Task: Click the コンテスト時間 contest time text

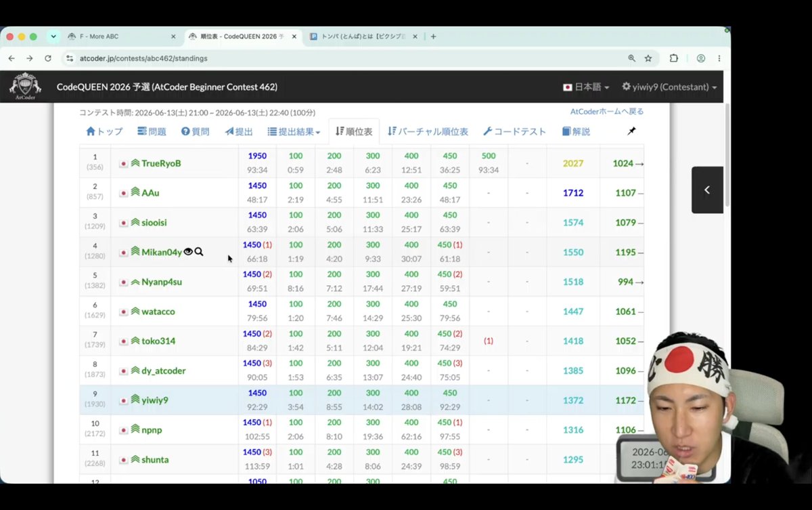Action: pos(197,113)
